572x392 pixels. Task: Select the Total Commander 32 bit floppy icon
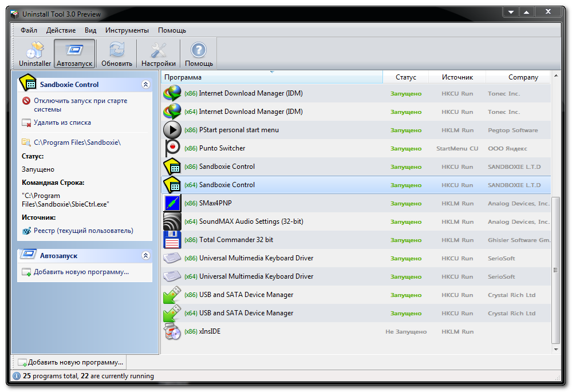[172, 240]
